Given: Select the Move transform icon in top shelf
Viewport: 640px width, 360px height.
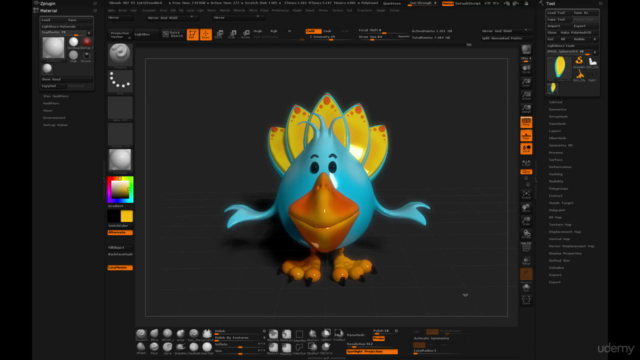Looking at the screenshot, I should click(x=219, y=34).
